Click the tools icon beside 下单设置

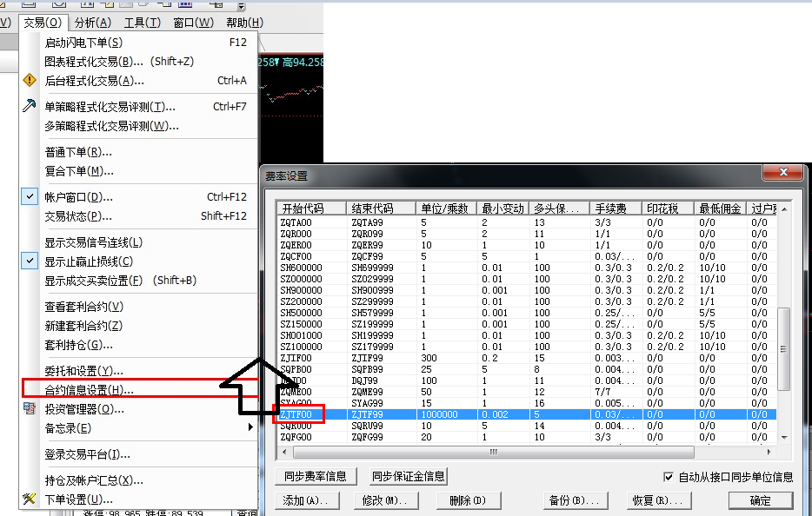point(30,499)
